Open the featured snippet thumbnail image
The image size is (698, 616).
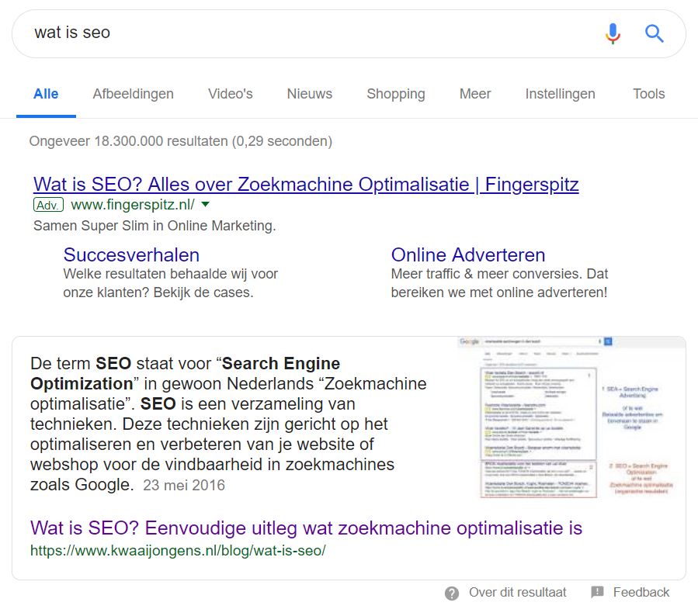(571, 417)
